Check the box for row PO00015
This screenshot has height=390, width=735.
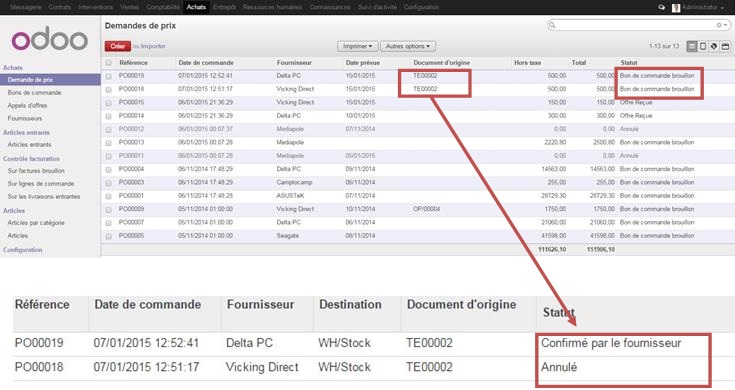click(x=109, y=103)
